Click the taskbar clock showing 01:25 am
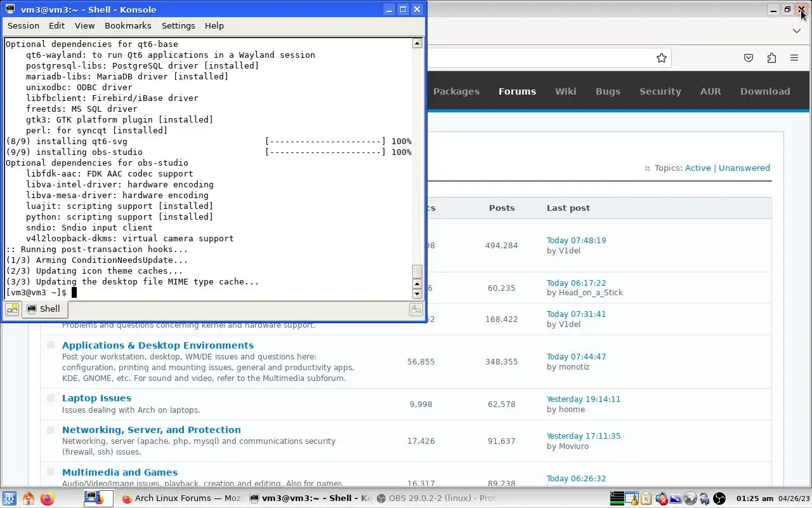 pyautogui.click(x=754, y=498)
